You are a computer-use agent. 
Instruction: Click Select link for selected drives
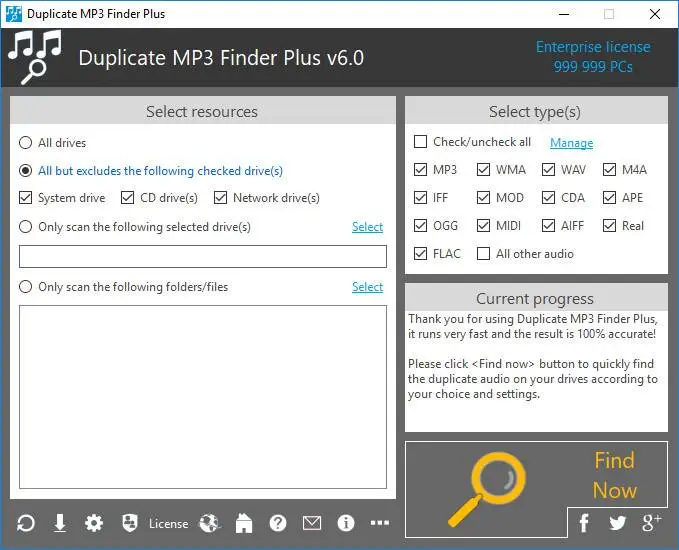coord(367,227)
